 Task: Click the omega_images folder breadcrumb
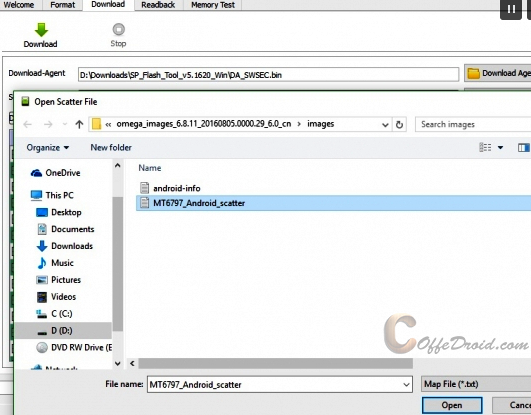click(x=204, y=124)
